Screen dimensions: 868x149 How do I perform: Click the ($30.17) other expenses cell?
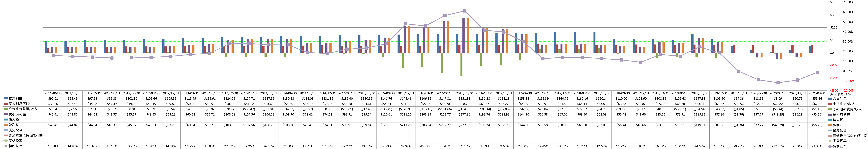click(x=229, y=109)
